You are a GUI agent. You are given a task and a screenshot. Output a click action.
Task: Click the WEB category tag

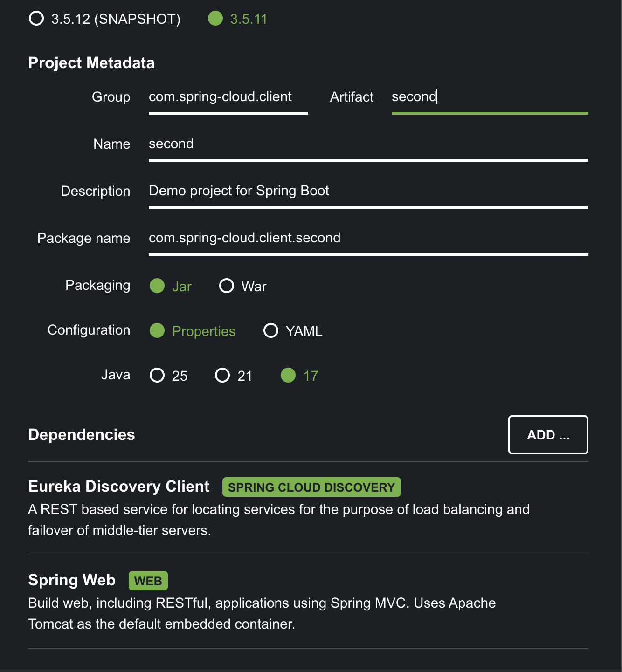pyautogui.click(x=148, y=581)
